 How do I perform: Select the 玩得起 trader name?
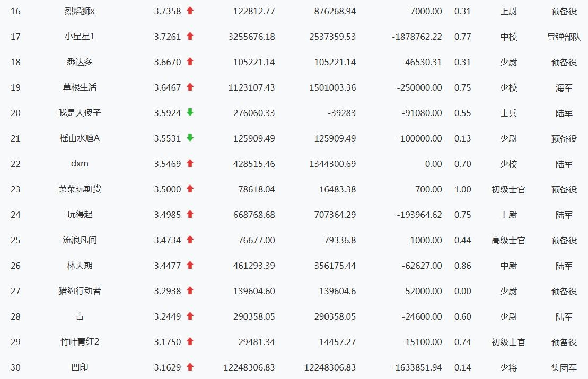click(x=80, y=215)
